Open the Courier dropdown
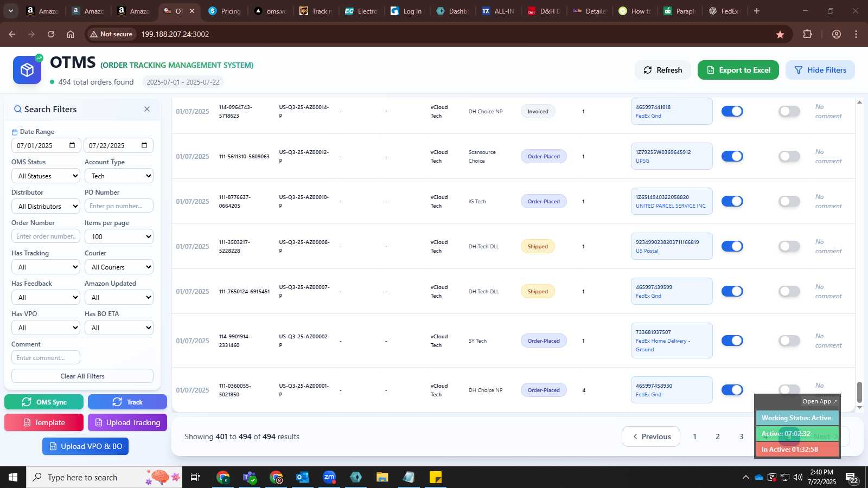 [x=119, y=267]
